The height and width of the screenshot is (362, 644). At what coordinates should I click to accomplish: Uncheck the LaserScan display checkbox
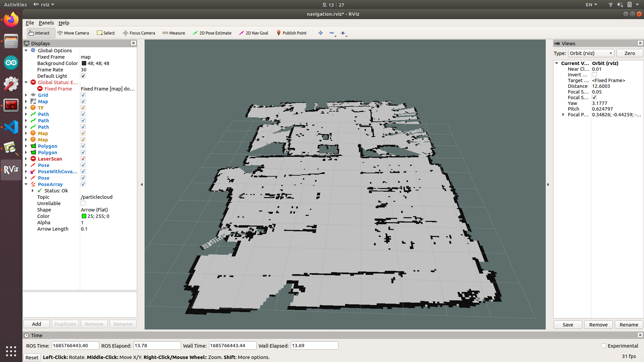(x=83, y=159)
